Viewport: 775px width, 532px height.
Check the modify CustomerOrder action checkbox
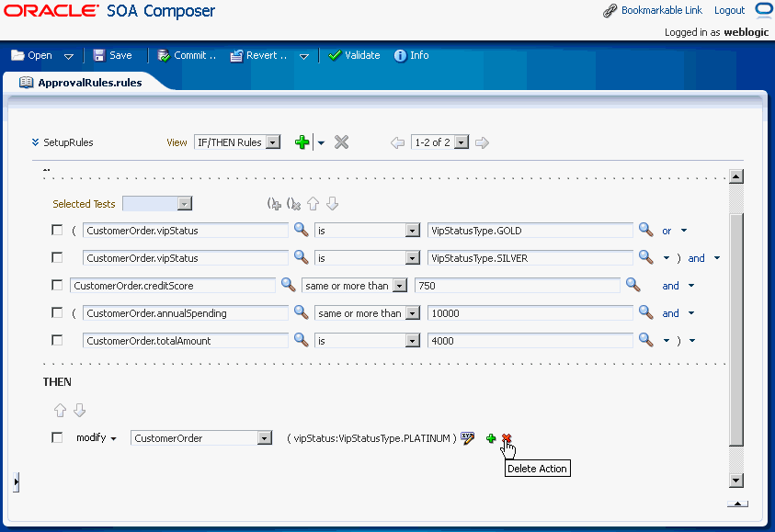(x=57, y=437)
